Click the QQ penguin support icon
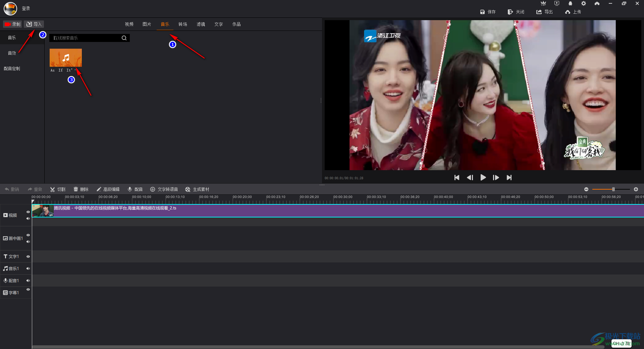The height and width of the screenshot is (349, 644). click(x=570, y=3)
